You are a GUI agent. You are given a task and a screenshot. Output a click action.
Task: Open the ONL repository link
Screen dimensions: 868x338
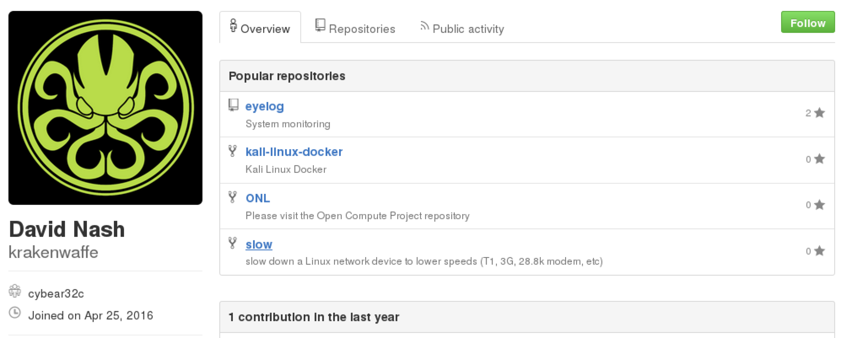[x=258, y=198]
